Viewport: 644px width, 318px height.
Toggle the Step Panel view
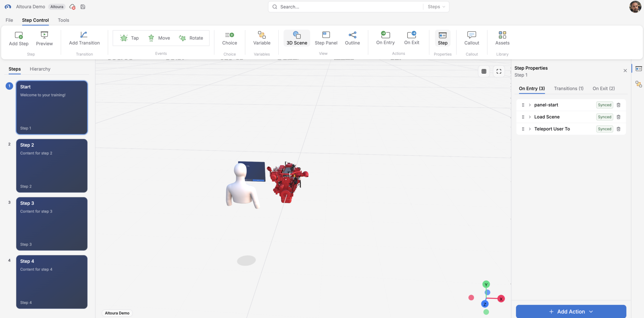coord(326,38)
